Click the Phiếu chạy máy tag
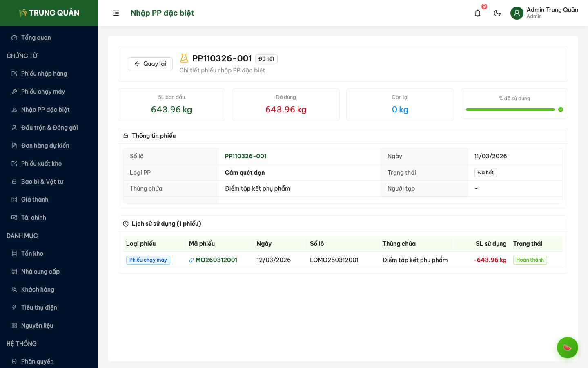 pyautogui.click(x=148, y=260)
